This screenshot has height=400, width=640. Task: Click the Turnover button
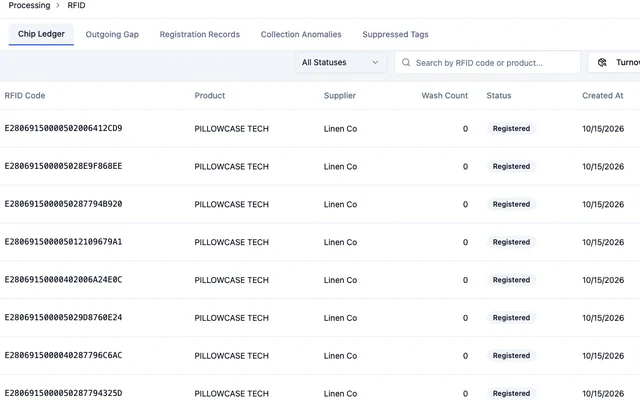tap(614, 62)
